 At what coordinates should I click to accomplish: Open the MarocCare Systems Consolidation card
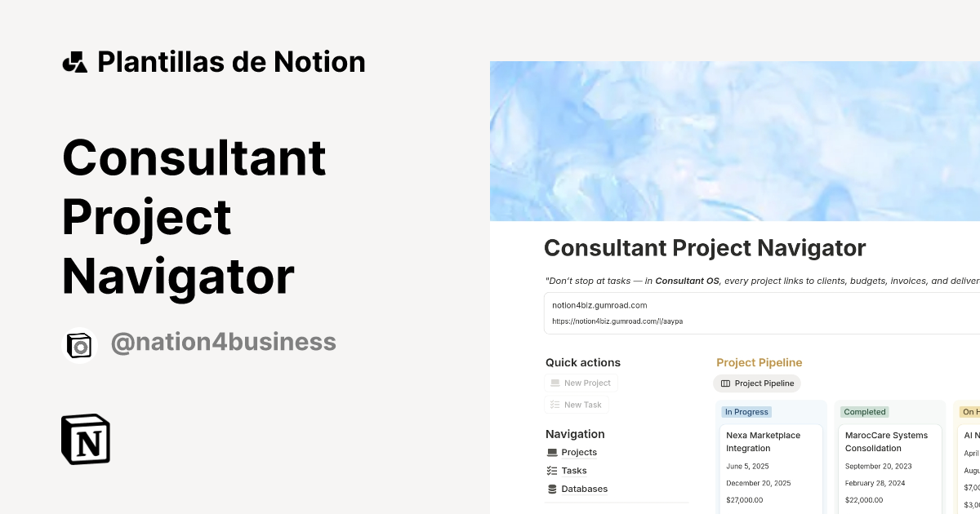tap(887, 441)
